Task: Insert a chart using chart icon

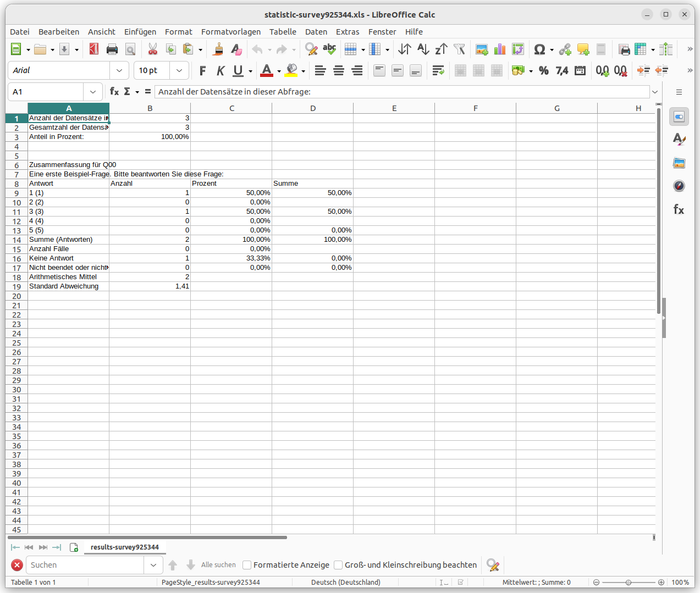Action: [x=500, y=49]
